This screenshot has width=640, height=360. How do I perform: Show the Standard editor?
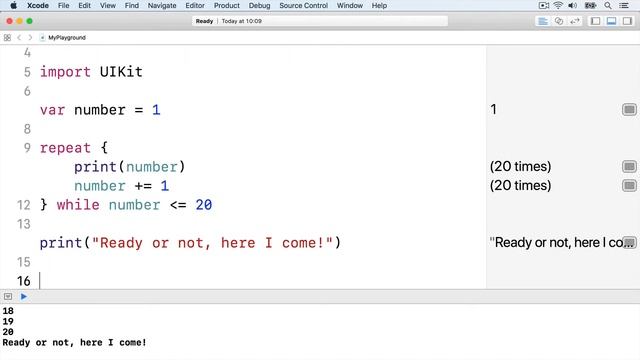543,21
